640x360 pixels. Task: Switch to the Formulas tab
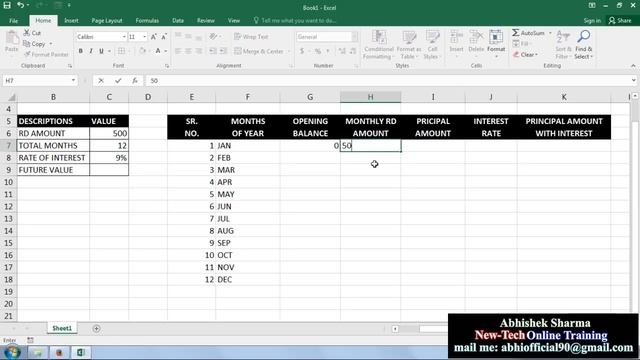147,20
